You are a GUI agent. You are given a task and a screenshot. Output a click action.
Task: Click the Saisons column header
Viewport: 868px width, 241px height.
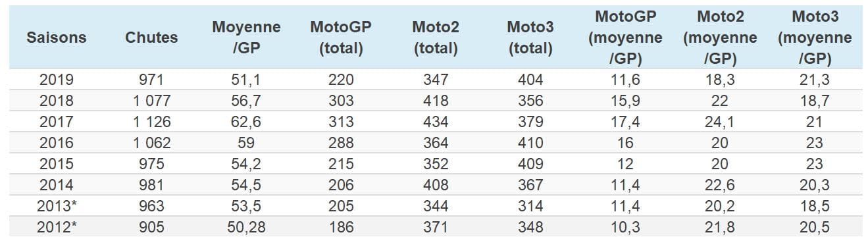pos(56,38)
